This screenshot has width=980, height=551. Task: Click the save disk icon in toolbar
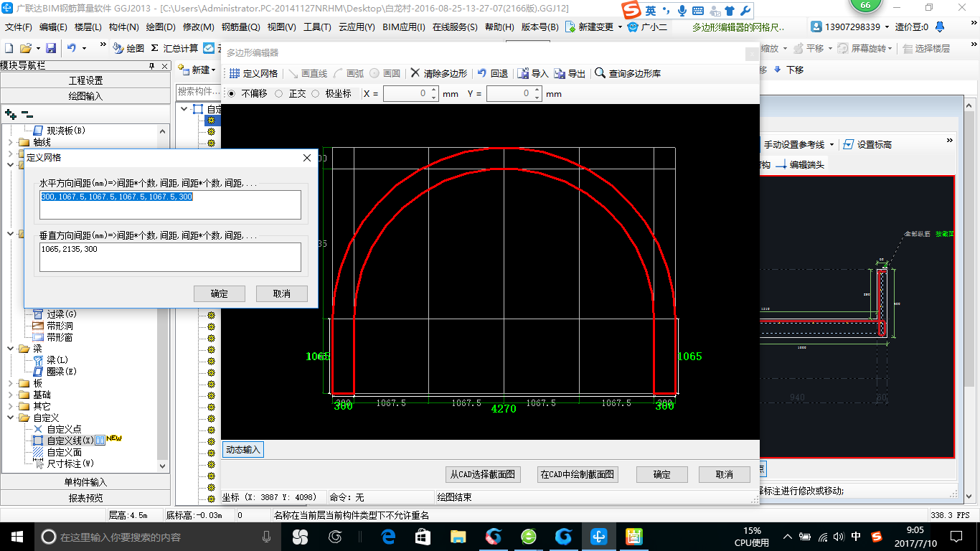click(x=51, y=48)
